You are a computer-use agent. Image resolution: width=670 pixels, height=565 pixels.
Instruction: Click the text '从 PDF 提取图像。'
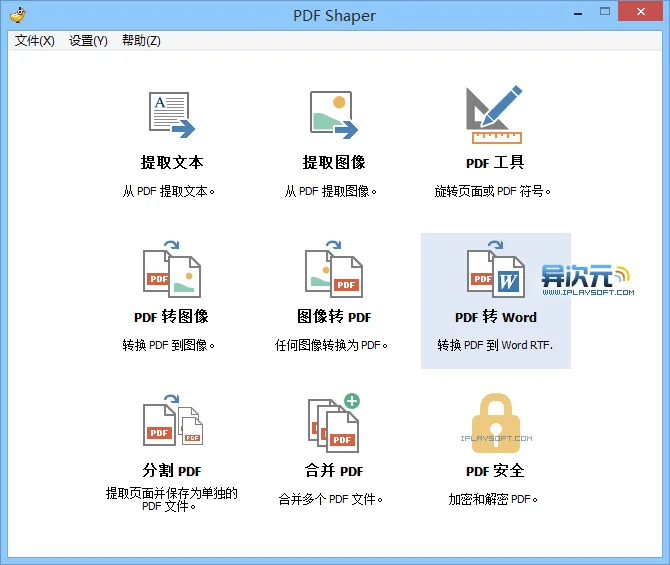point(331,191)
